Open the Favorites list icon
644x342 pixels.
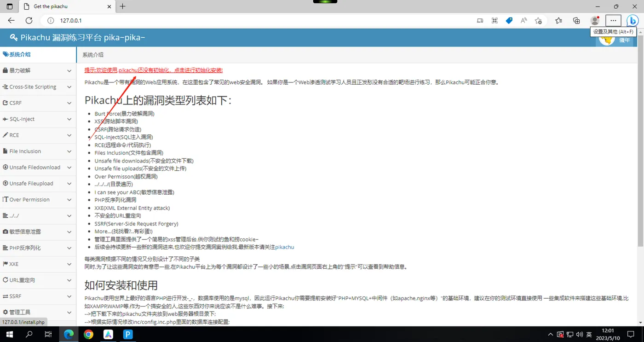pyautogui.click(x=558, y=20)
